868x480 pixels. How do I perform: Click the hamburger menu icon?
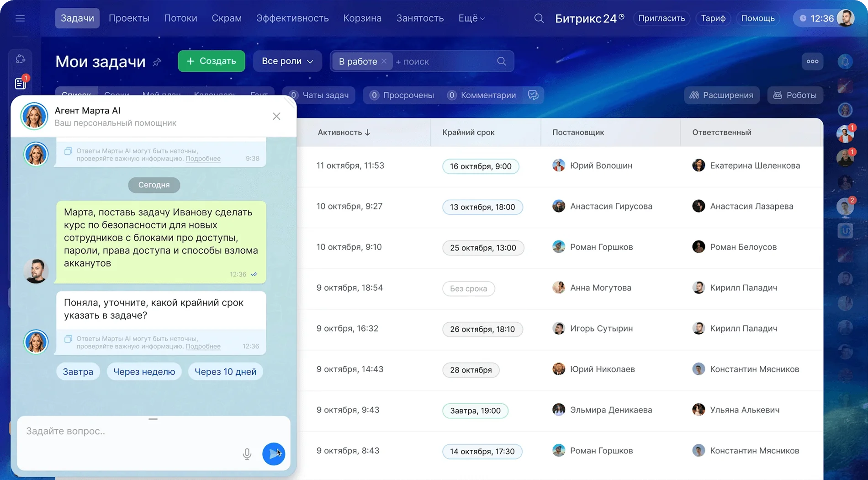coord(20,18)
